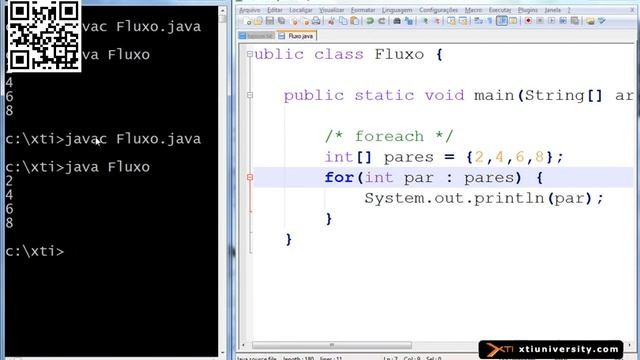Cut selection with the scissors icon

pos(331,21)
